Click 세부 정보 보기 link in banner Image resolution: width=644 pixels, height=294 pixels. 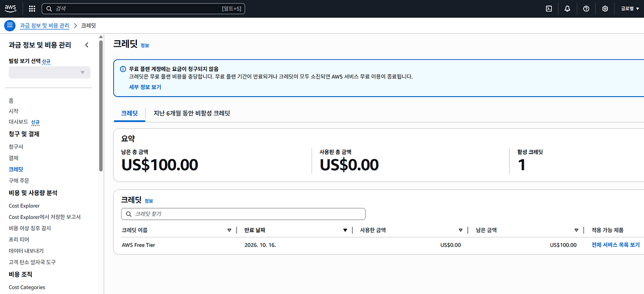(145, 87)
